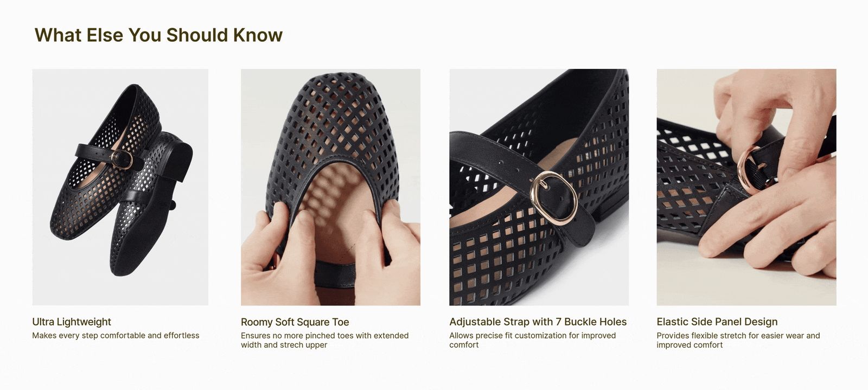The width and height of the screenshot is (868, 390).
Task: Select the Adjustable Strap buckle close-up image
Action: (x=539, y=187)
